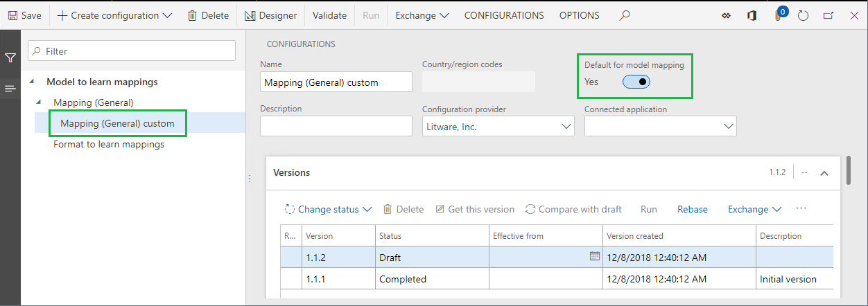This screenshot has height=306, width=868.
Task: Open the Configuration provider dropdown
Action: [x=566, y=127]
